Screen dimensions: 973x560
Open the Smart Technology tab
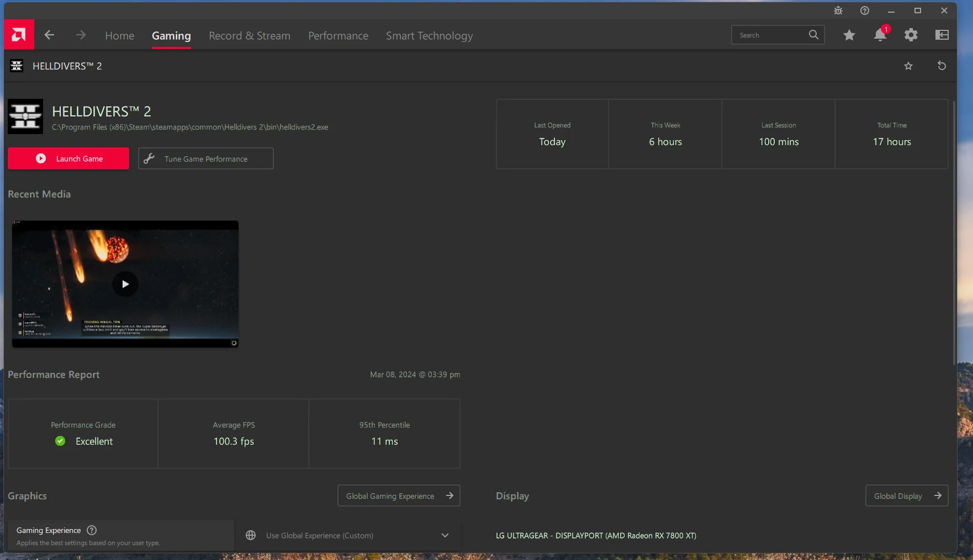point(430,36)
